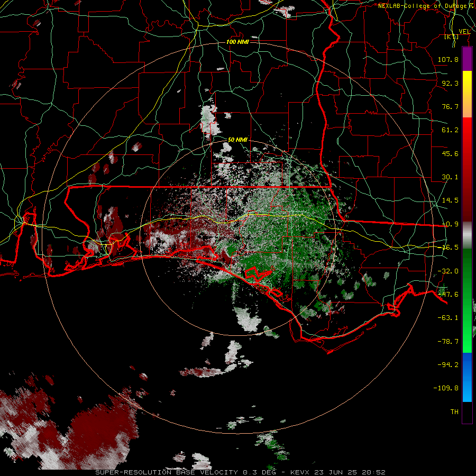Viewport: 476px width, 476px height.
Task: Click the -63.1 velocity scale value
Action: (x=448, y=318)
